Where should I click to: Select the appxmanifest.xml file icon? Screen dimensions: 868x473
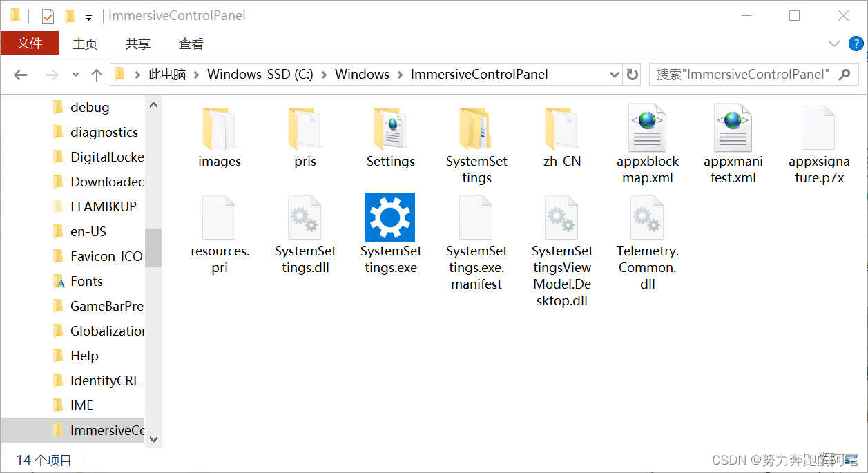point(733,128)
